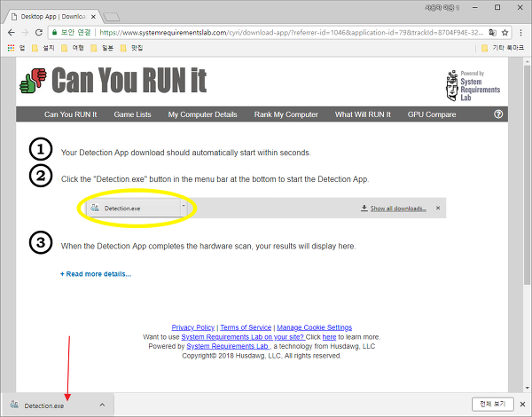Click the 'here' link to learn more

[x=329, y=337]
